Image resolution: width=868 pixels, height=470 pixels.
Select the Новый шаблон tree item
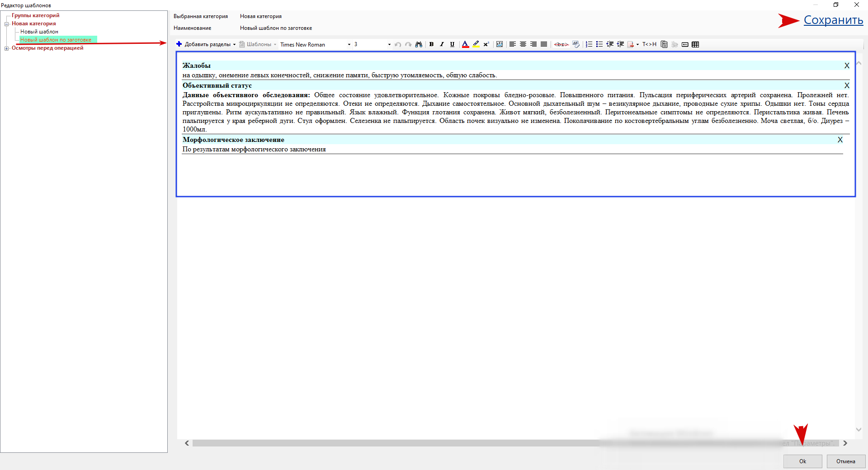point(39,32)
